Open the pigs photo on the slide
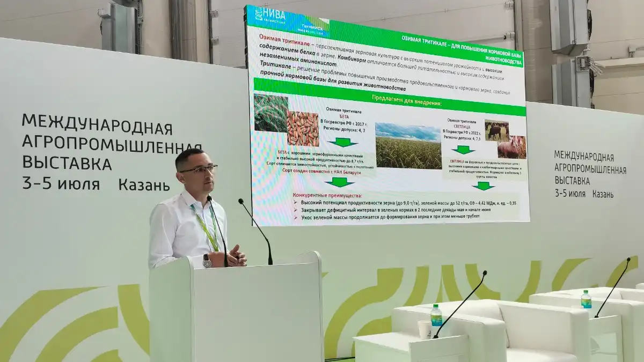The width and height of the screenshot is (644, 362). click(511, 147)
